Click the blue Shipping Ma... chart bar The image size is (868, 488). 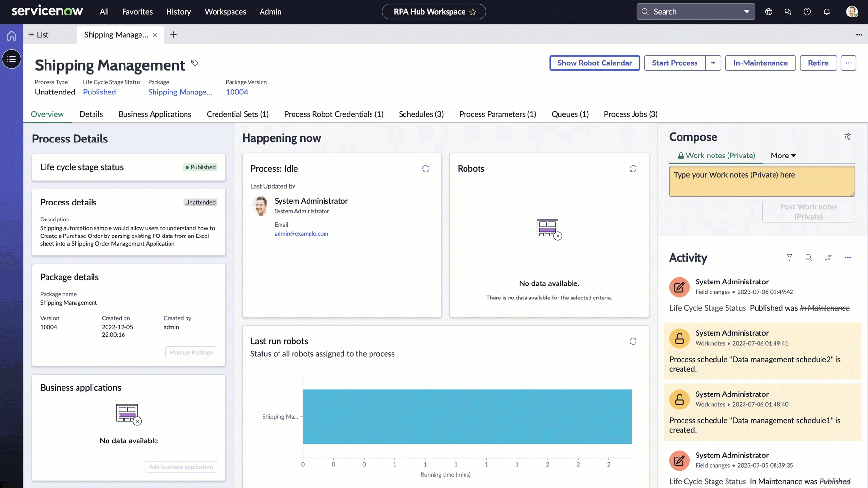tap(467, 417)
